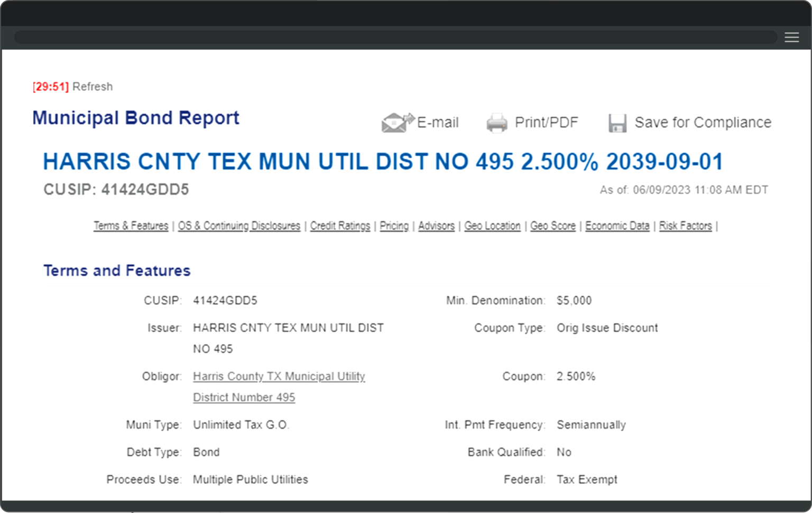Click the Print/PDF text label
This screenshot has width=812, height=513.
546,123
